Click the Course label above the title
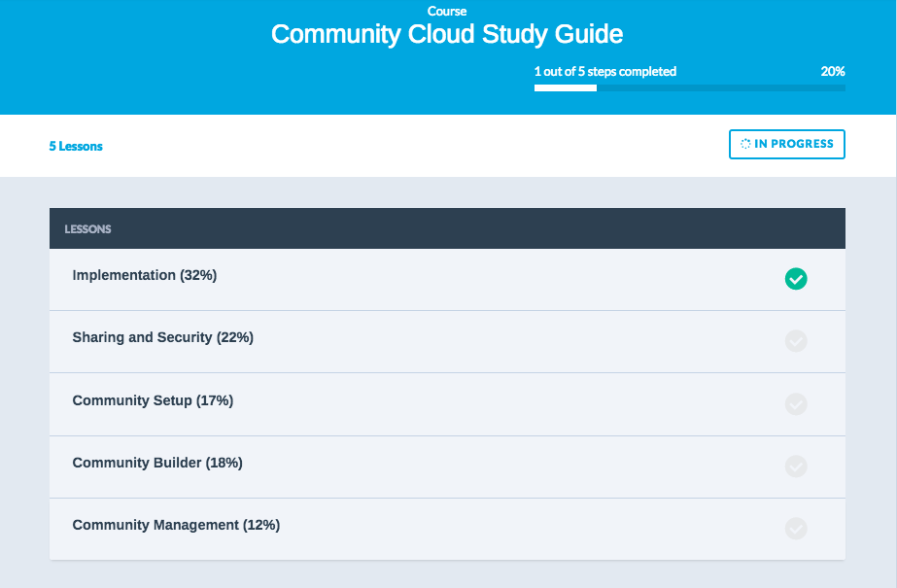The height and width of the screenshot is (588, 897). click(x=447, y=11)
